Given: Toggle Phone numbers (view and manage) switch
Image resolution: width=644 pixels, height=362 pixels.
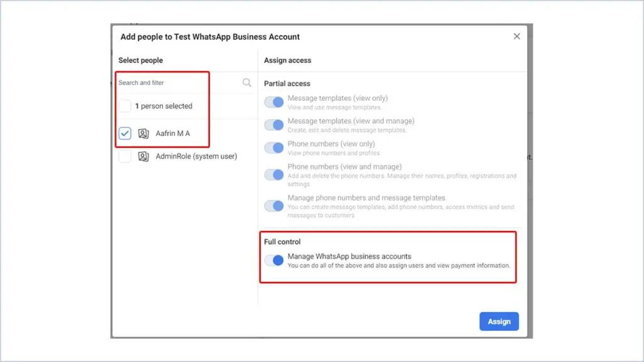Looking at the screenshot, I should coord(274,175).
